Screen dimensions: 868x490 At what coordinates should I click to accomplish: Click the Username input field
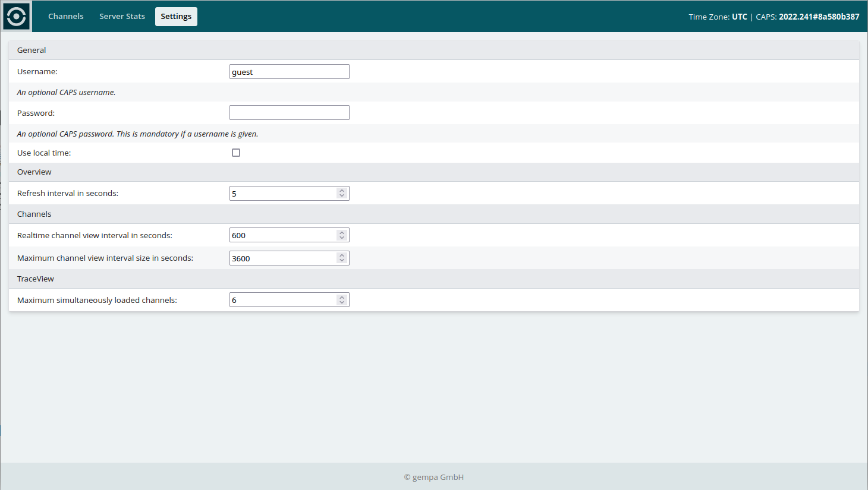click(x=289, y=72)
